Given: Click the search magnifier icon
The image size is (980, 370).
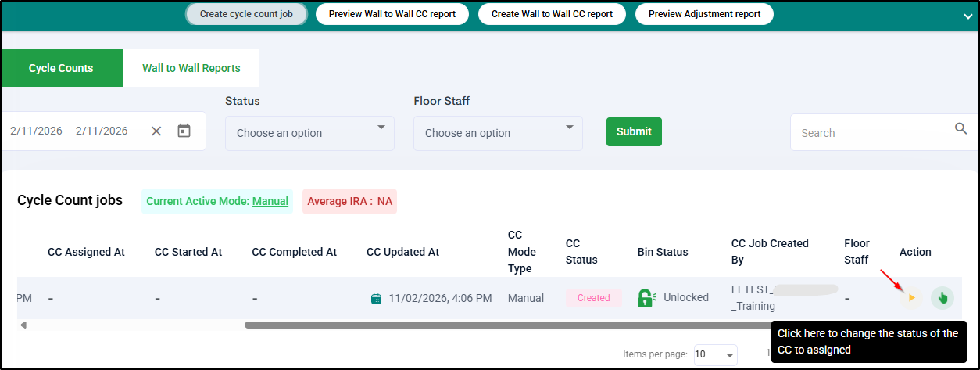Looking at the screenshot, I should [x=960, y=129].
